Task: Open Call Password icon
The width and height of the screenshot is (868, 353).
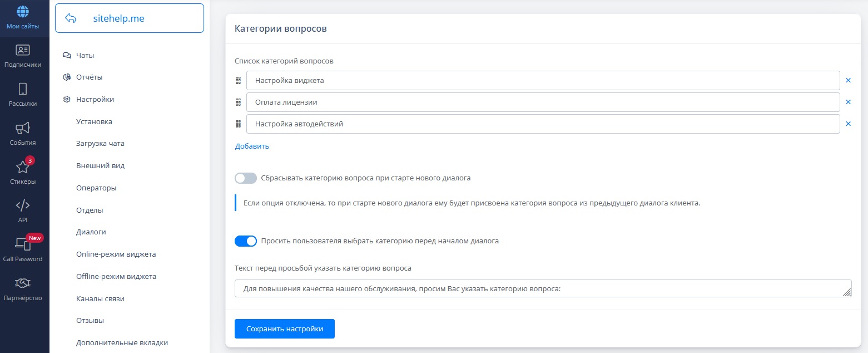Action: [x=23, y=244]
